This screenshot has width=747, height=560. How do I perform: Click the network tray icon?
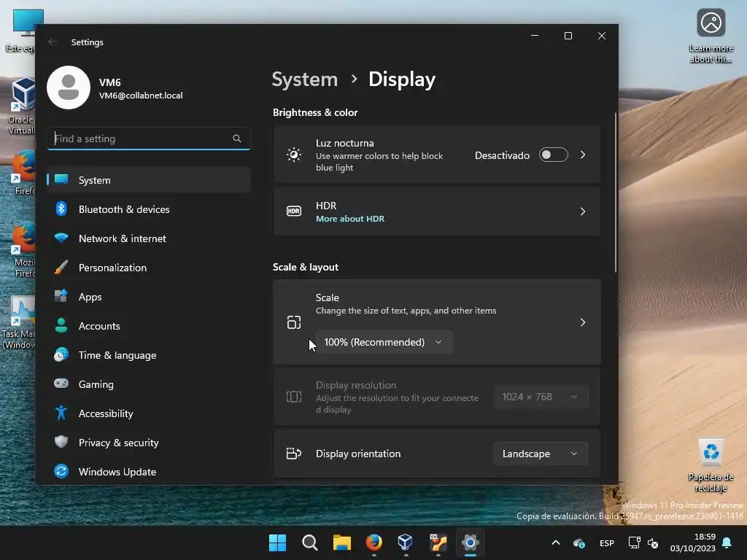(x=634, y=542)
